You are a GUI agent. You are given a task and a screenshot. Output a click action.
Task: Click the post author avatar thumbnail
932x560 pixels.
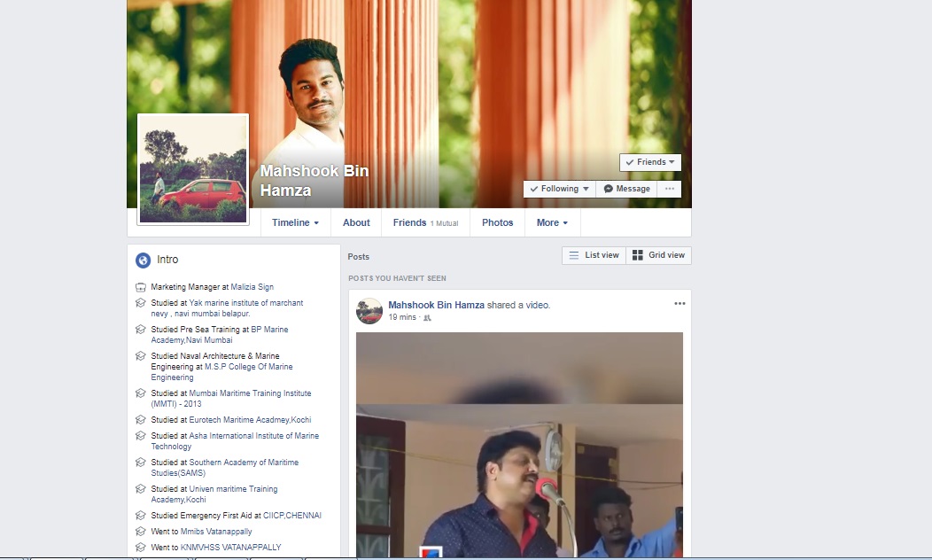(369, 311)
